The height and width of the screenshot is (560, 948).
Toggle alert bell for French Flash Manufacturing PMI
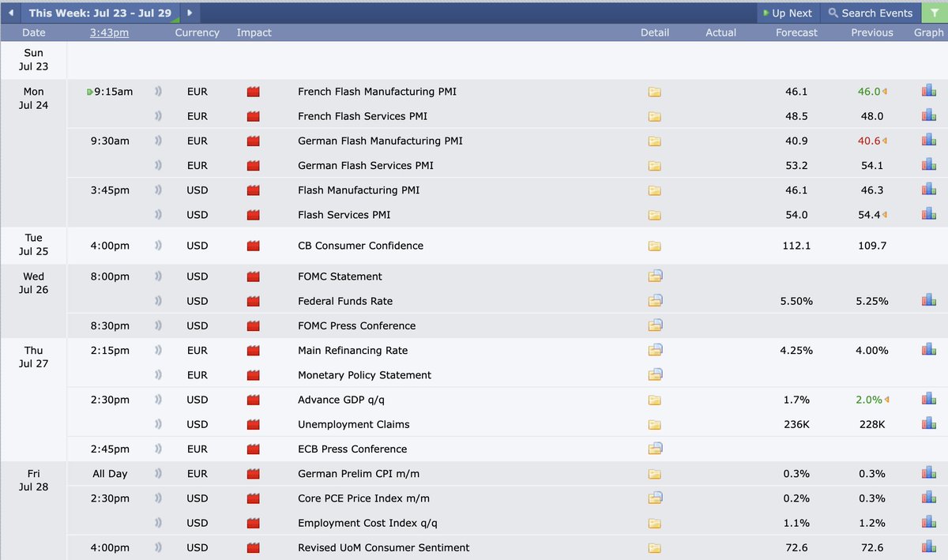click(x=158, y=92)
